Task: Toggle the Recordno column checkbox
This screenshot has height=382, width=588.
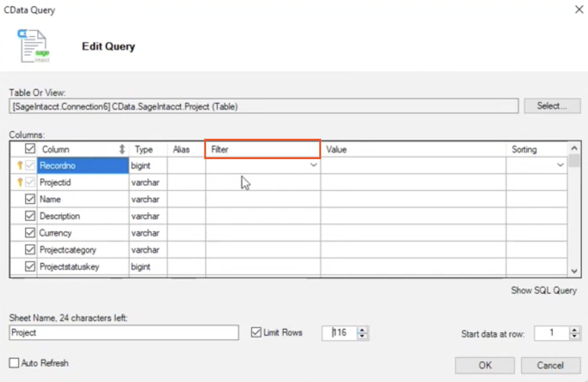Action: pos(30,165)
